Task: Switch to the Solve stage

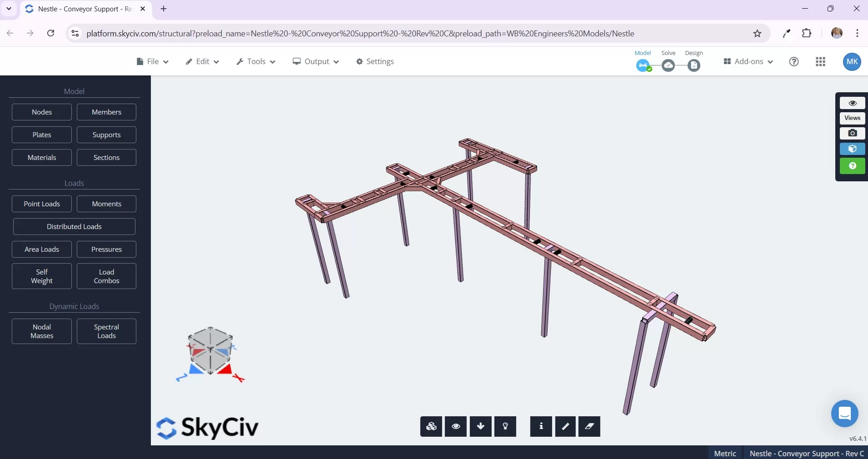Action: click(x=668, y=65)
